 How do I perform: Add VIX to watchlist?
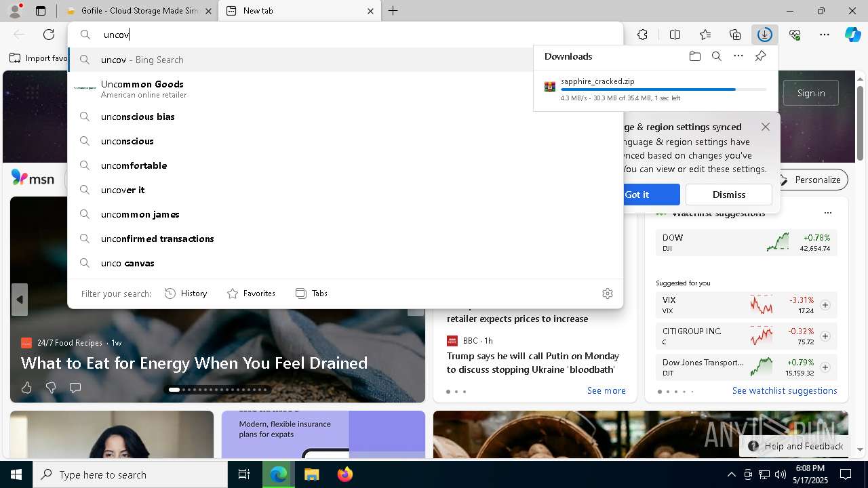coord(825,305)
